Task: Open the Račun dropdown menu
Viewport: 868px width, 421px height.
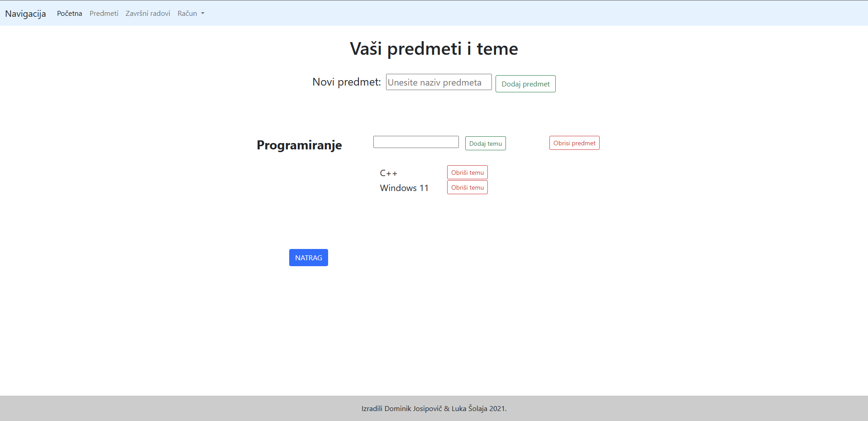Action: click(x=187, y=13)
